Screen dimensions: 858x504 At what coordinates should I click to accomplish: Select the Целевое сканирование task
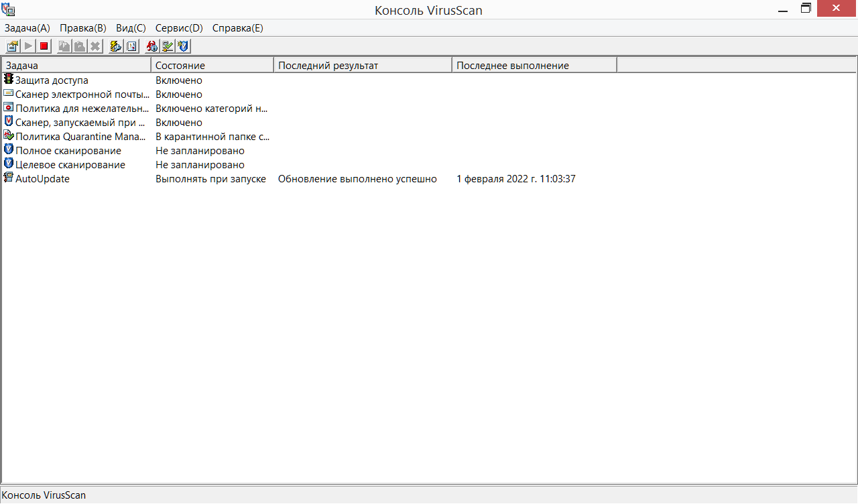pyautogui.click(x=70, y=165)
